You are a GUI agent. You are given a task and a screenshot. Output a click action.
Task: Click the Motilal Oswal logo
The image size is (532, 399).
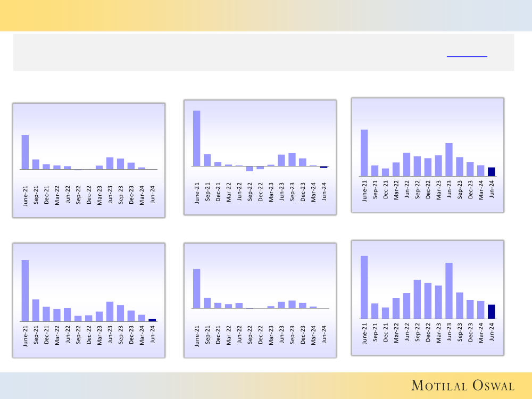point(463,386)
